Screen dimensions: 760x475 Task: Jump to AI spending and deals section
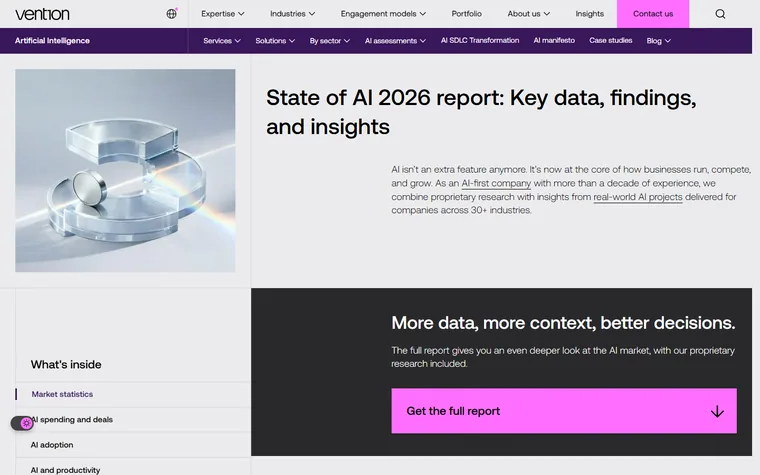(72, 419)
